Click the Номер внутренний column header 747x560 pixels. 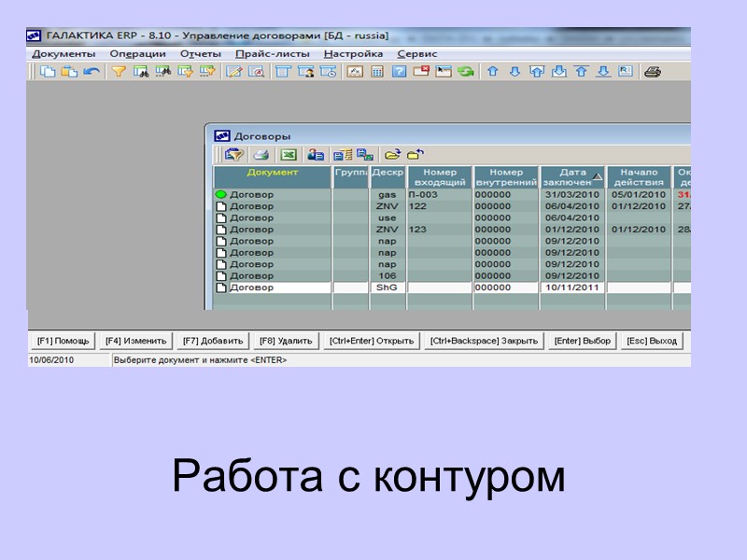pyautogui.click(x=506, y=177)
